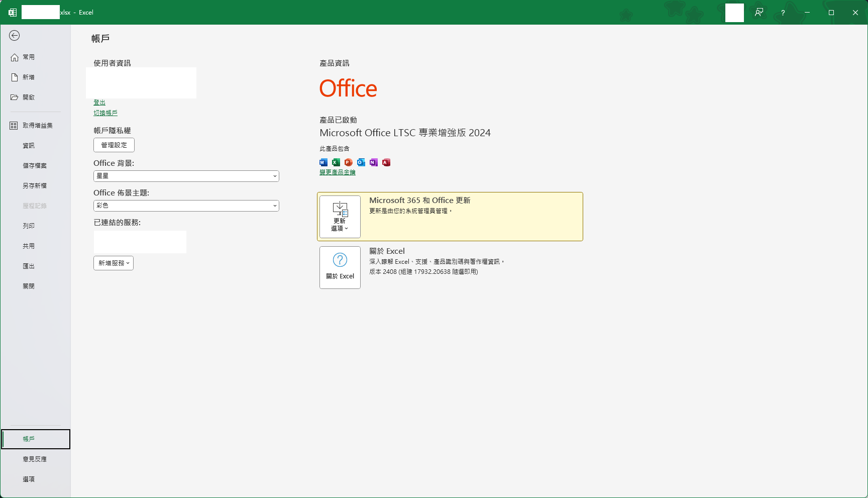Image resolution: width=868 pixels, height=498 pixels.
Task: Click the Access product icon
Action: pyautogui.click(x=386, y=162)
